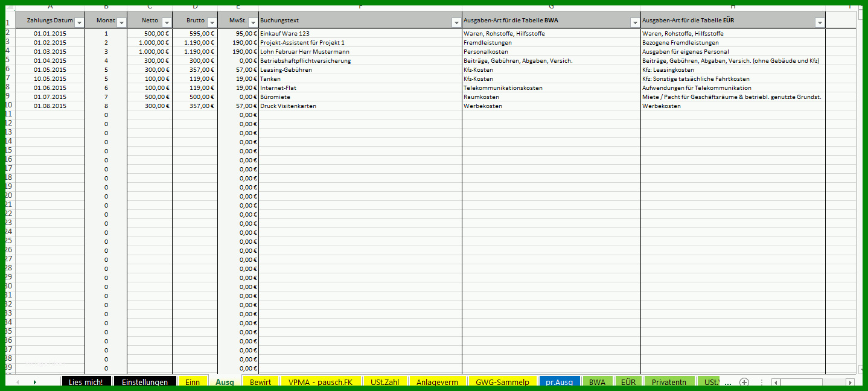Select the Raumkosten cell
This screenshot has height=391, width=868.
tap(551, 97)
